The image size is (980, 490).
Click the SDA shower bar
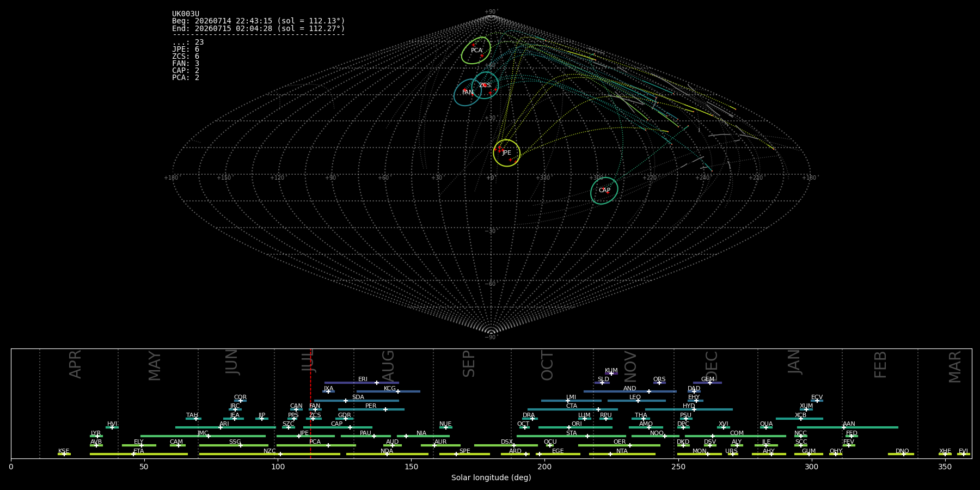356,401
